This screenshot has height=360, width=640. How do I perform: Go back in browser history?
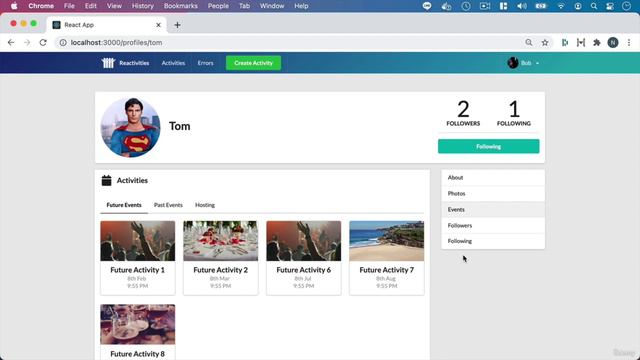coord(11,42)
